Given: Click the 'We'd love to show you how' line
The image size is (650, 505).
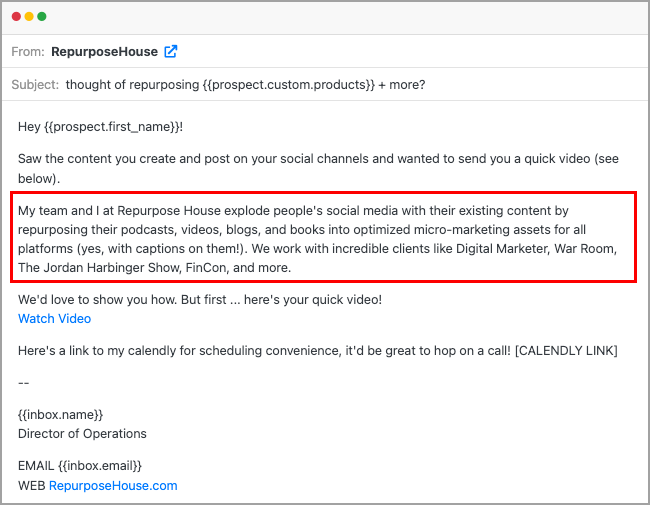Looking at the screenshot, I should click(x=200, y=300).
